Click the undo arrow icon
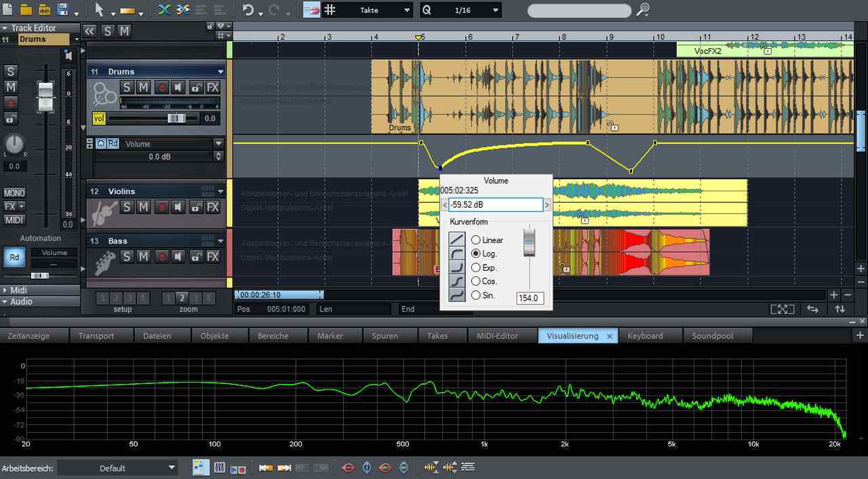868x479 pixels. 248,9
